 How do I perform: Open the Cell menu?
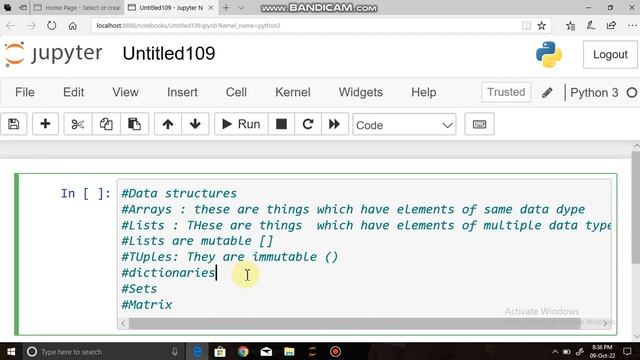236,92
